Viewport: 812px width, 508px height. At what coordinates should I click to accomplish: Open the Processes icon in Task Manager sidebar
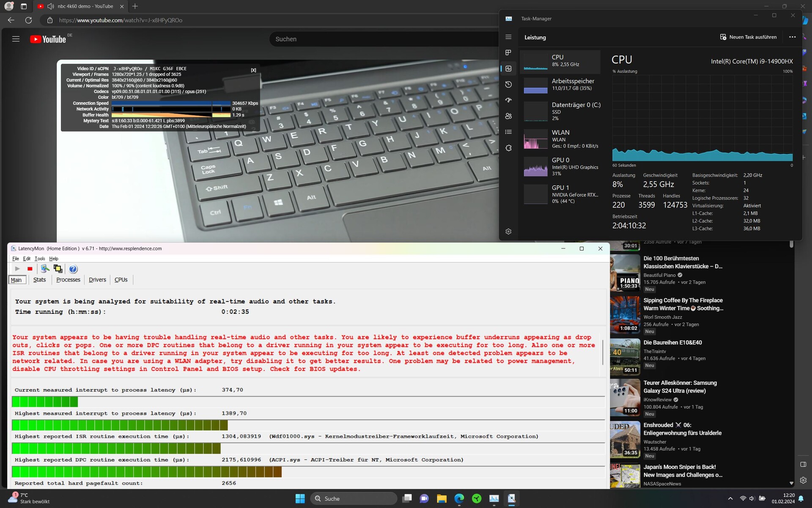508,52
